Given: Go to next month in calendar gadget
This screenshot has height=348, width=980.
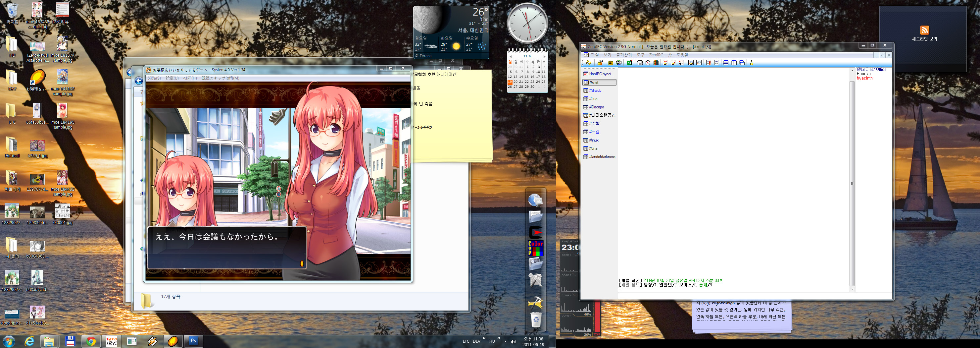Looking at the screenshot, I should 544,56.
